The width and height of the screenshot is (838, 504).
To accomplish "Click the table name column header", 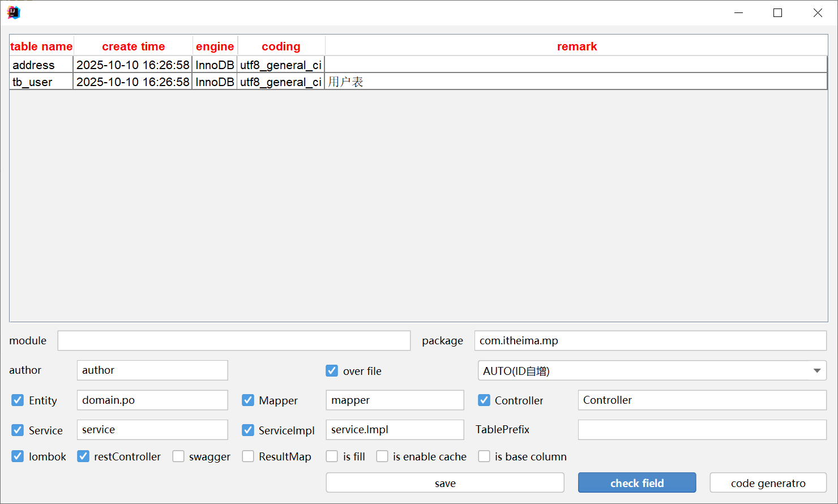I will tap(41, 46).
